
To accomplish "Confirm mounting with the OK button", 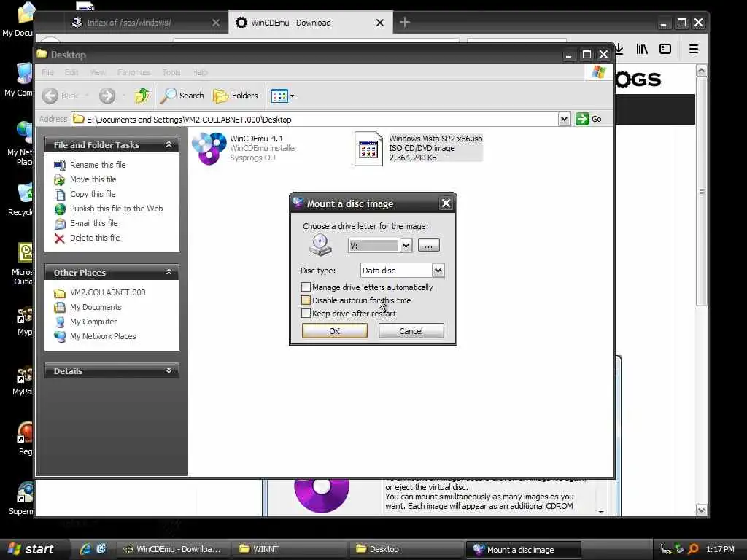I will pos(334,331).
